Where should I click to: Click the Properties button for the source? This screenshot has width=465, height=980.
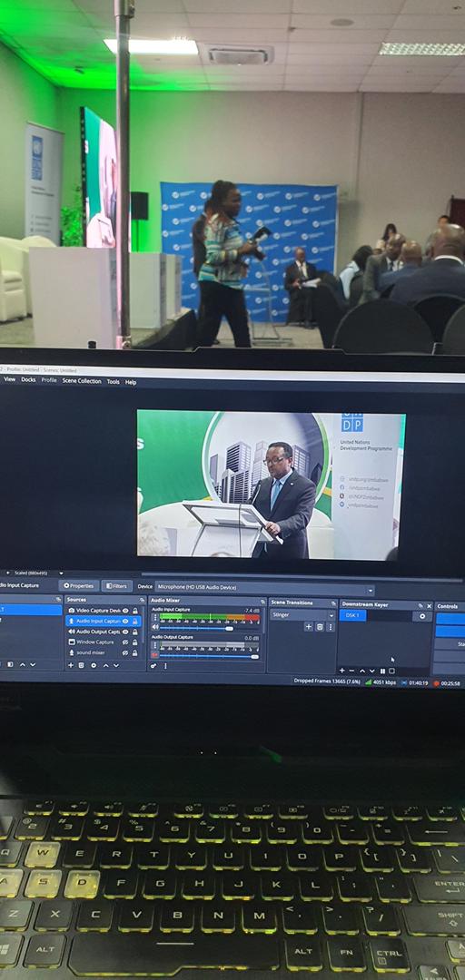(78, 585)
